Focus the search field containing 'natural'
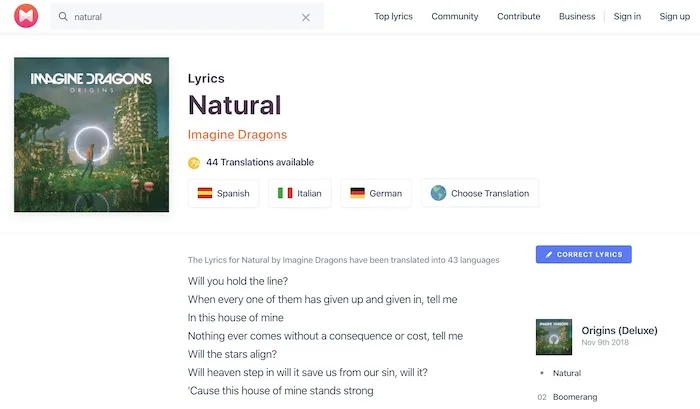The image size is (700, 409). point(187,17)
